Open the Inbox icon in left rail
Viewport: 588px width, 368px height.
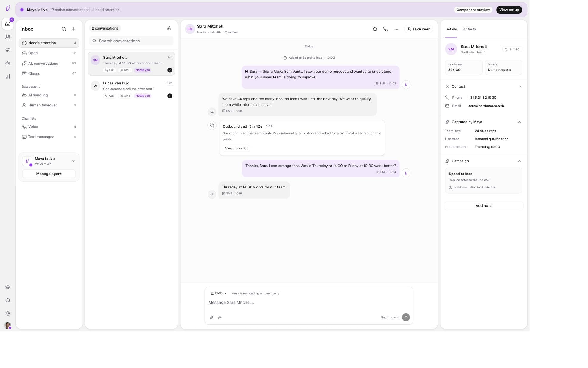(8, 24)
